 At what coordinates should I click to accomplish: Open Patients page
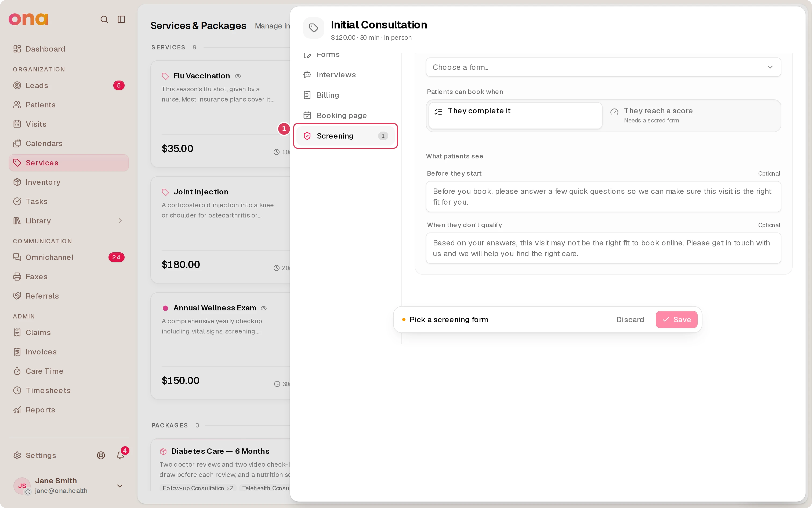click(68, 105)
